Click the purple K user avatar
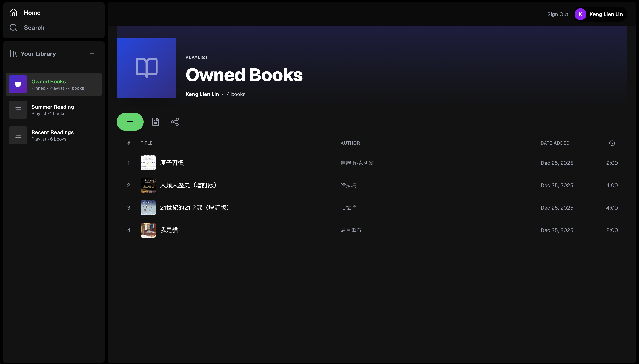 [580, 14]
